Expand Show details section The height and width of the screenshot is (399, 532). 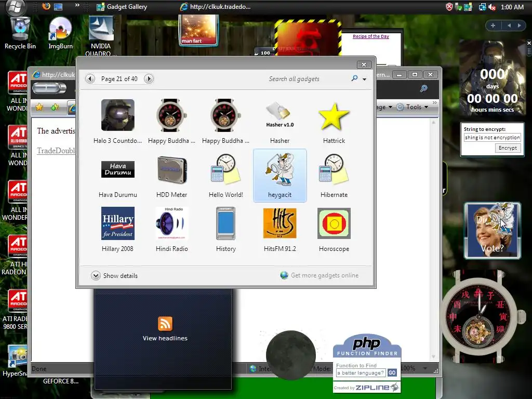(114, 275)
